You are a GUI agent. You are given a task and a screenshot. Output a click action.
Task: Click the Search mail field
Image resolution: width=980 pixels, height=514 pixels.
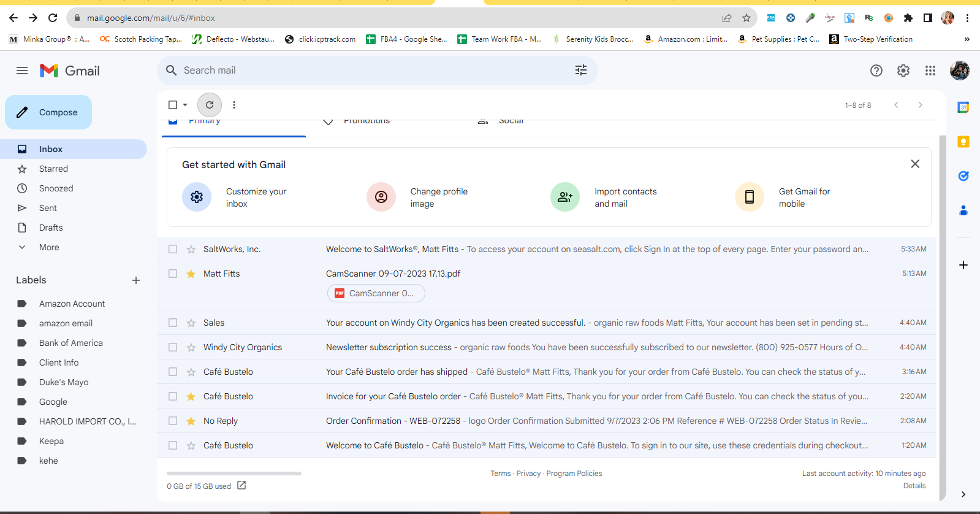pyautogui.click(x=378, y=71)
